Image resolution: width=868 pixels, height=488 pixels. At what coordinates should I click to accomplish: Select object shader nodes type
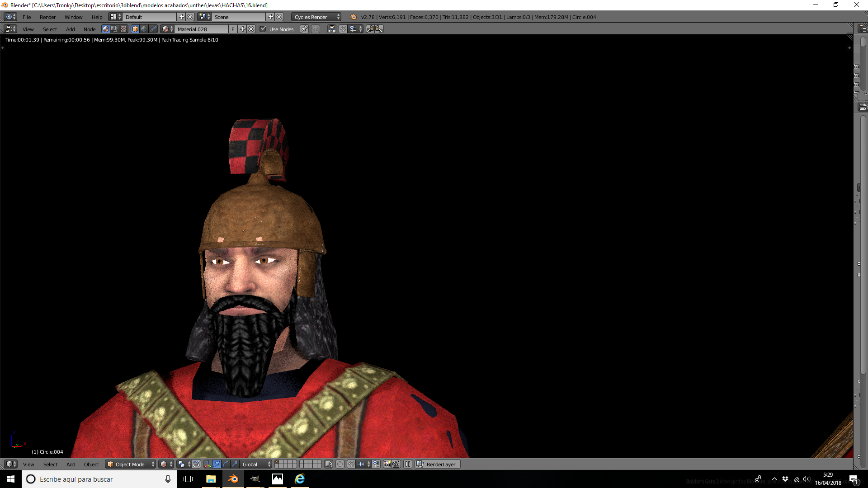coord(135,29)
